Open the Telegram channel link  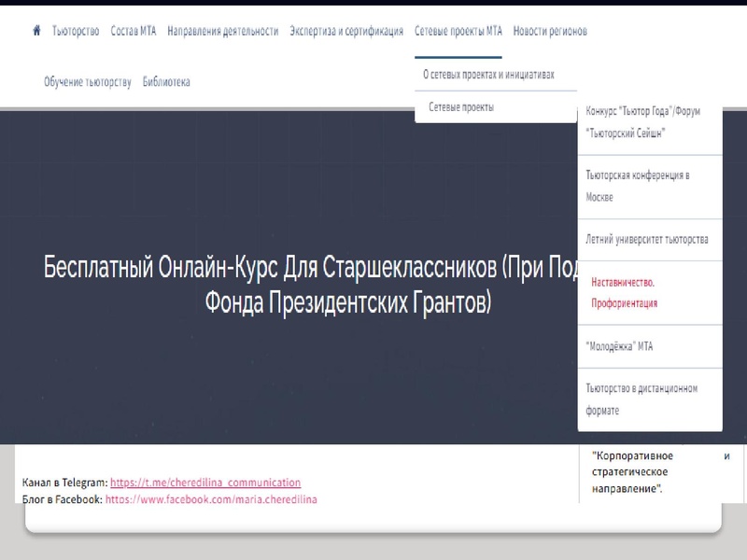tap(204, 483)
